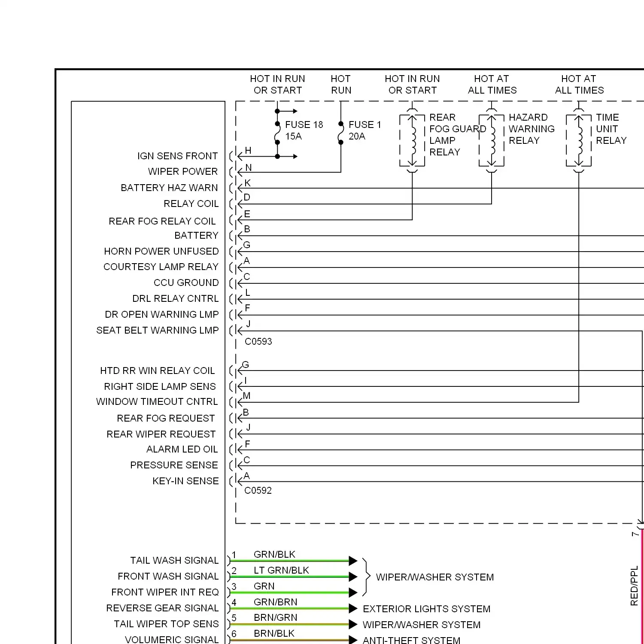Click pin letter H at IGN SENS FRONT
This screenshot has width=644, height=644.
248,150
